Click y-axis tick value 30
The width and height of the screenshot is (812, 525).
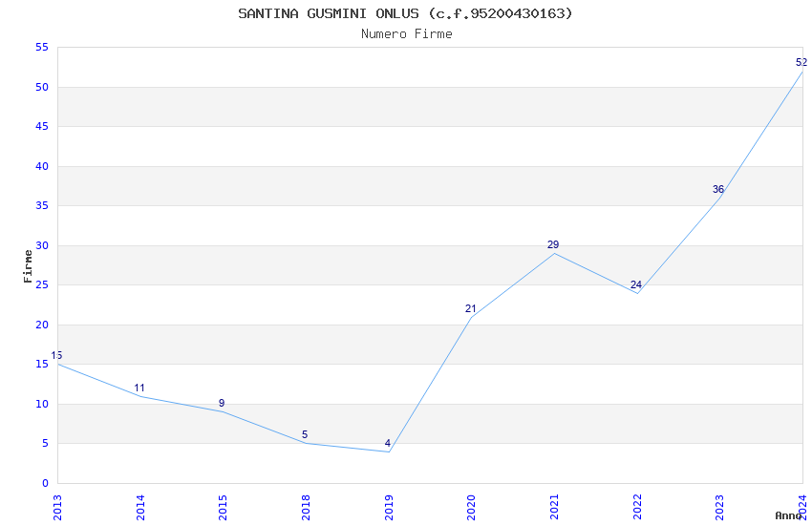42,245
